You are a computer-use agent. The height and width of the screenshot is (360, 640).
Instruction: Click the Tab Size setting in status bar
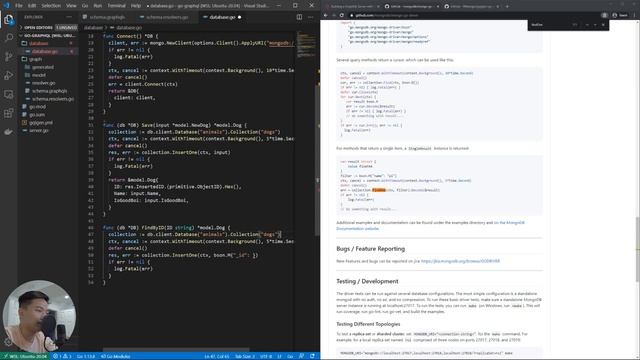tap(245, 356)
